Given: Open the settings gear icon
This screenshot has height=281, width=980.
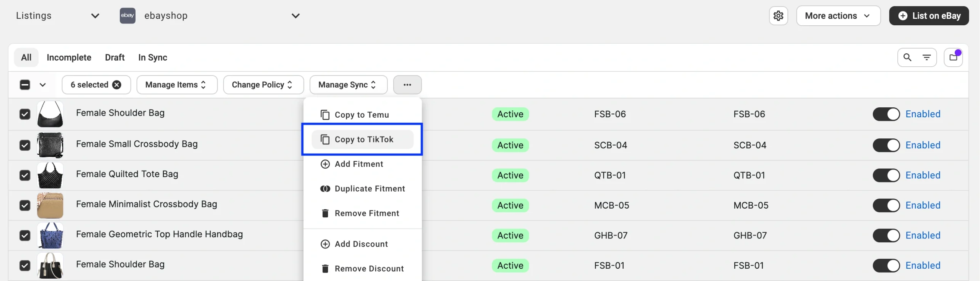Looking at the screenshot, I should pos(778,16).
